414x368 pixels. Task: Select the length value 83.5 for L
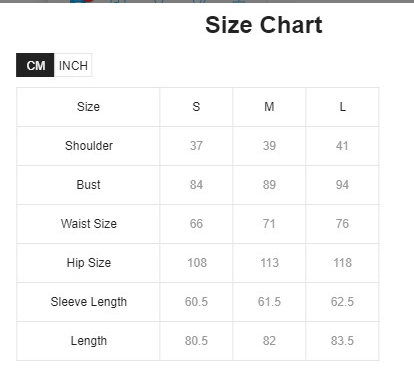point(342,341)
